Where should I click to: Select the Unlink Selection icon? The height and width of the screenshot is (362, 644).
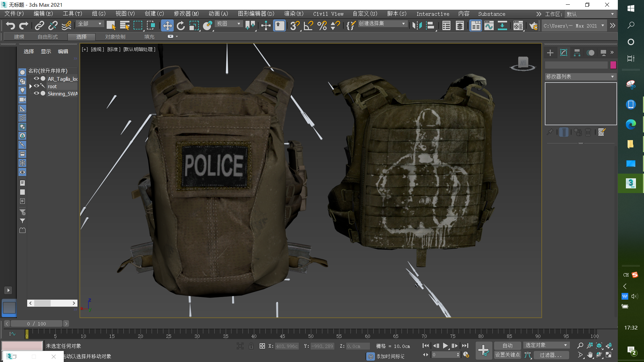(53, 25)
